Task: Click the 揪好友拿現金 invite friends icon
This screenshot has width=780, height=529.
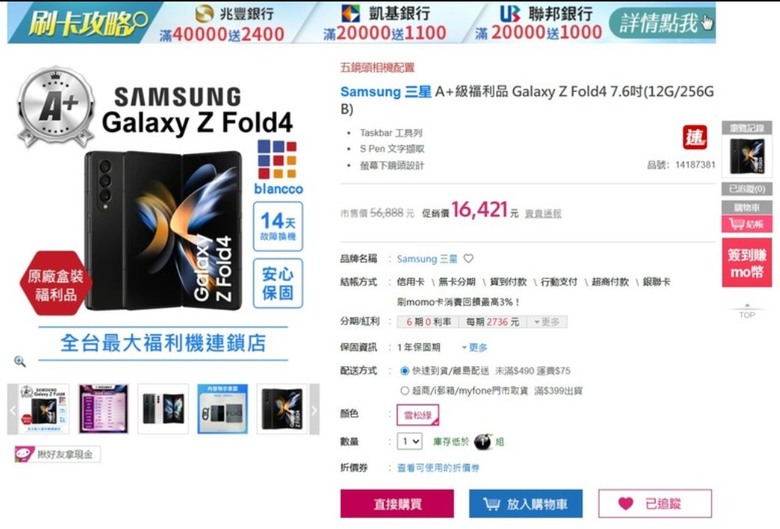Action: coord(57,454)
